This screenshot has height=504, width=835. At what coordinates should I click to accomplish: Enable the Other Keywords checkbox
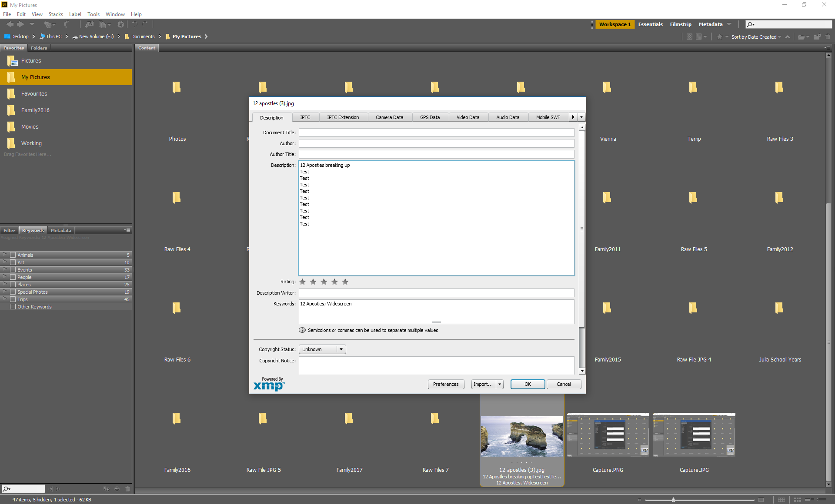pos(13,307)
